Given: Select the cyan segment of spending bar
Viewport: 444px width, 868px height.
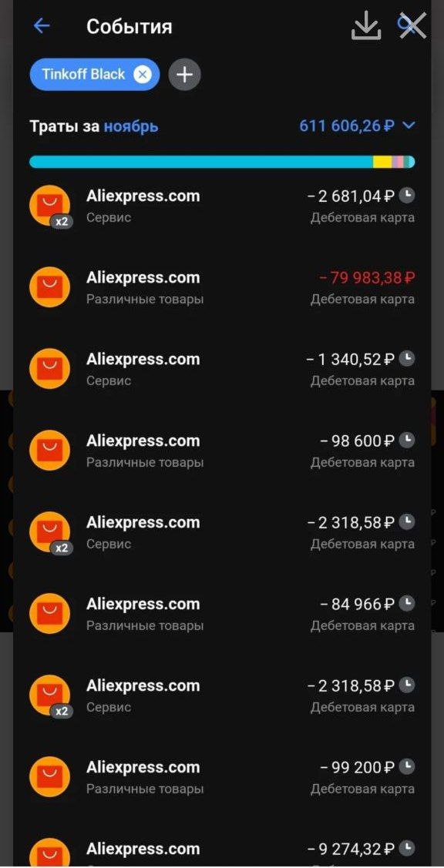Looking at the screenshot, I should [201, 162].
